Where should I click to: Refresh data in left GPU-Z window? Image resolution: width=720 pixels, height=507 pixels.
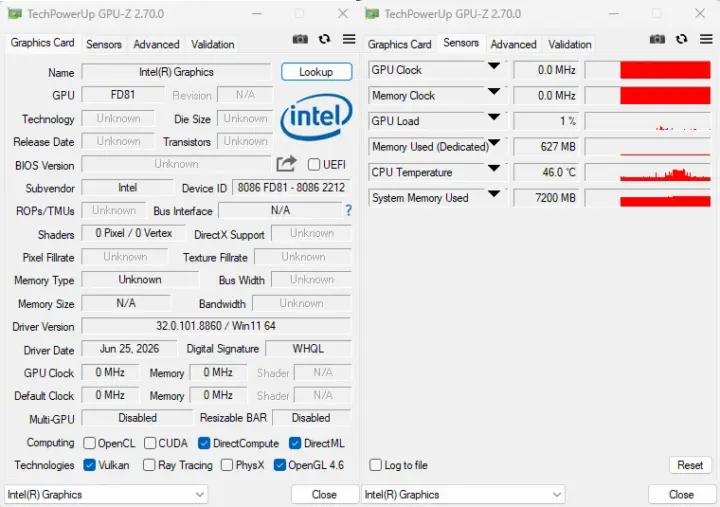[325, 39]
